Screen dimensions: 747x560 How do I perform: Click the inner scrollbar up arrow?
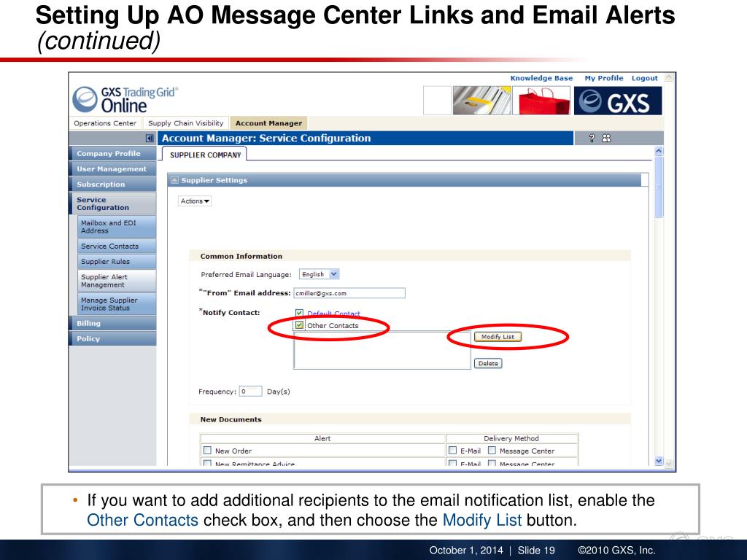point(659,151)
